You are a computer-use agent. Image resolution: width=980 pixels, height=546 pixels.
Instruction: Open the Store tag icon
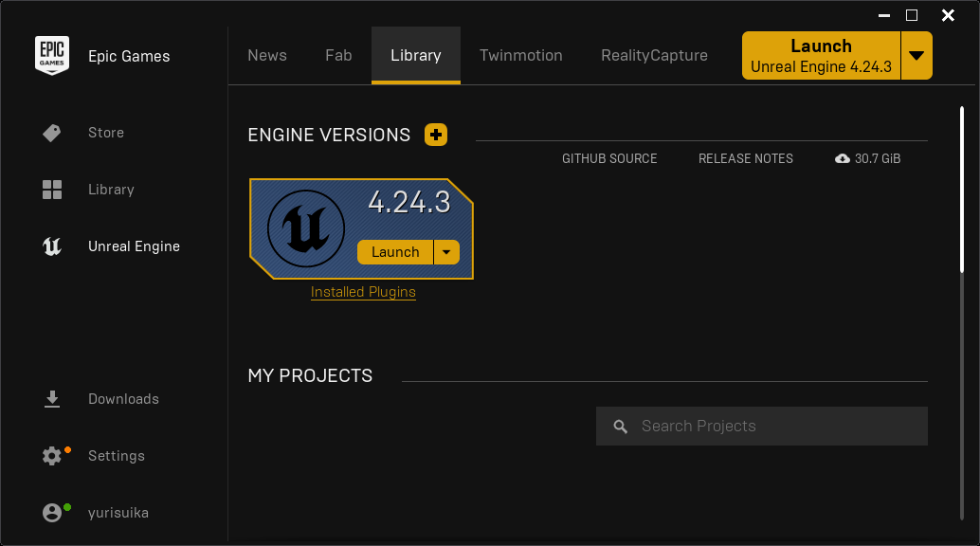[x=52, y=133]
